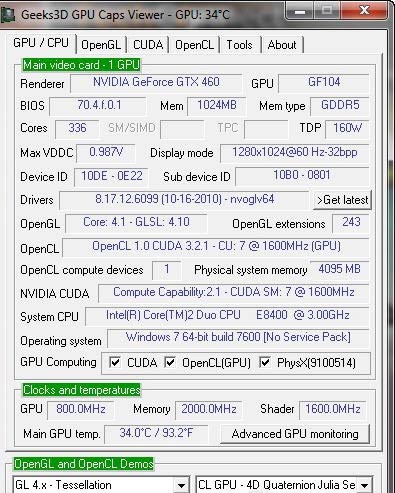Click the Drivers field 8.17.12.6099

[184, 200]
